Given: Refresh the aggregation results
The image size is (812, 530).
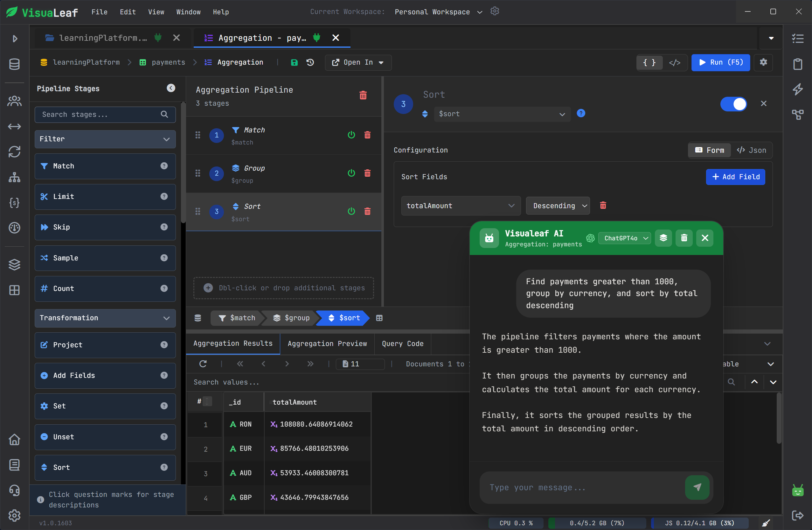Looking at the screenshot, I should (203, 364).
